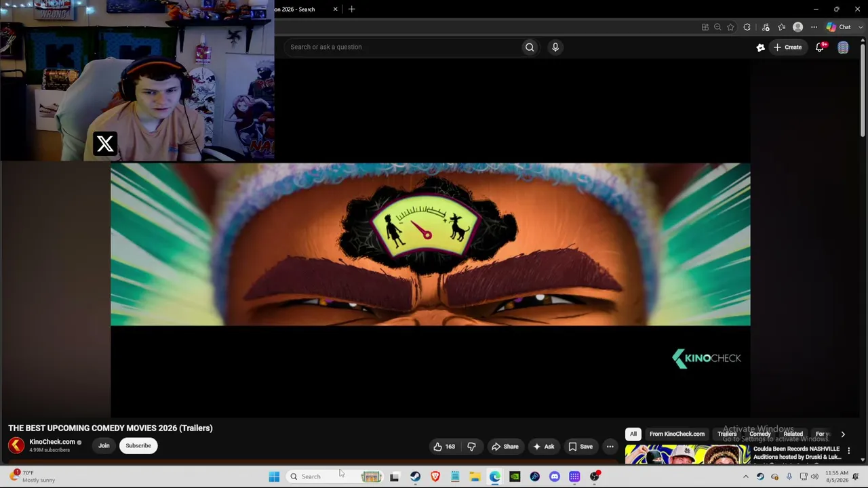Open the Coulda Been Records NASHVILLE video title
Screen dimensions: 868x488
coord(797,453)
